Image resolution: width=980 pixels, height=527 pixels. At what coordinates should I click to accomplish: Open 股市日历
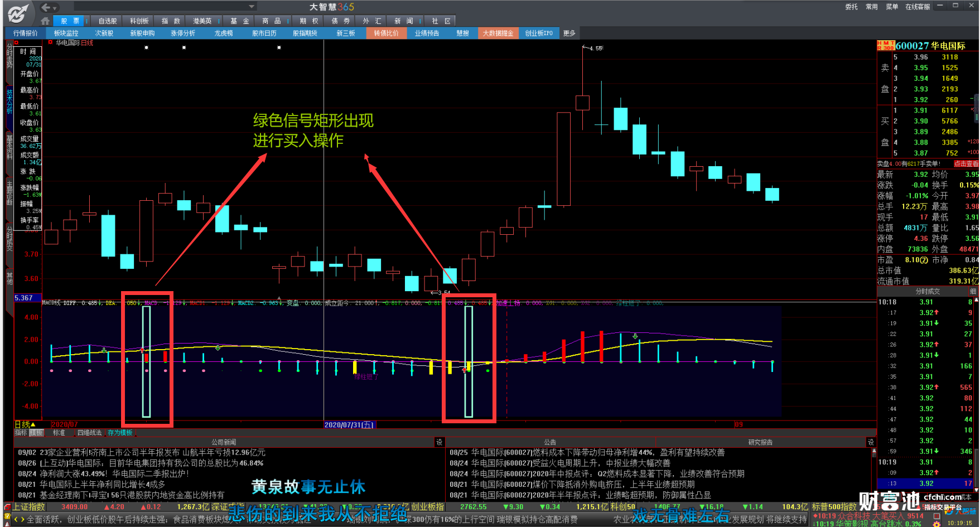point(264,33)
